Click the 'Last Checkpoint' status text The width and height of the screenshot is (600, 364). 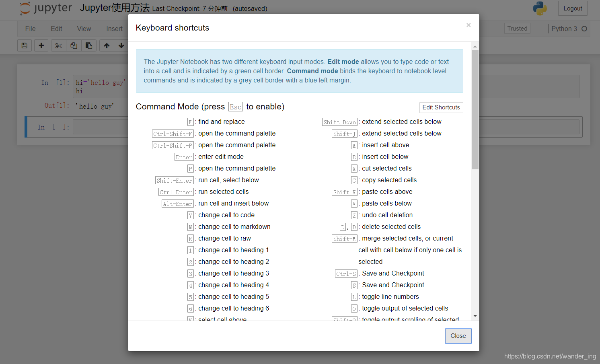(x=189, y=8)
